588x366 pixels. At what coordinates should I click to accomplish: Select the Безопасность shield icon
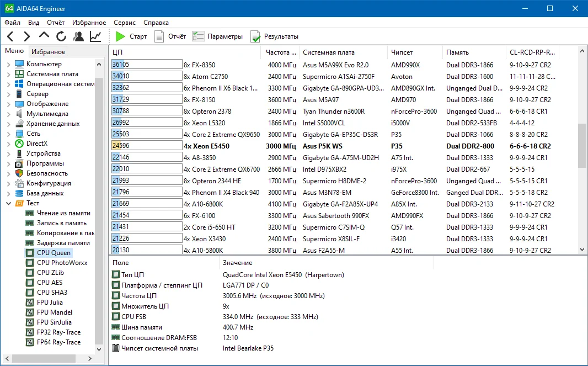[19, 173]
